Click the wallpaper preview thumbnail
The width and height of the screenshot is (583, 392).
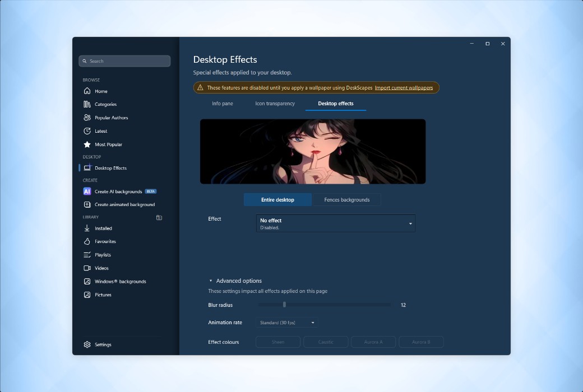click(313, 152)
